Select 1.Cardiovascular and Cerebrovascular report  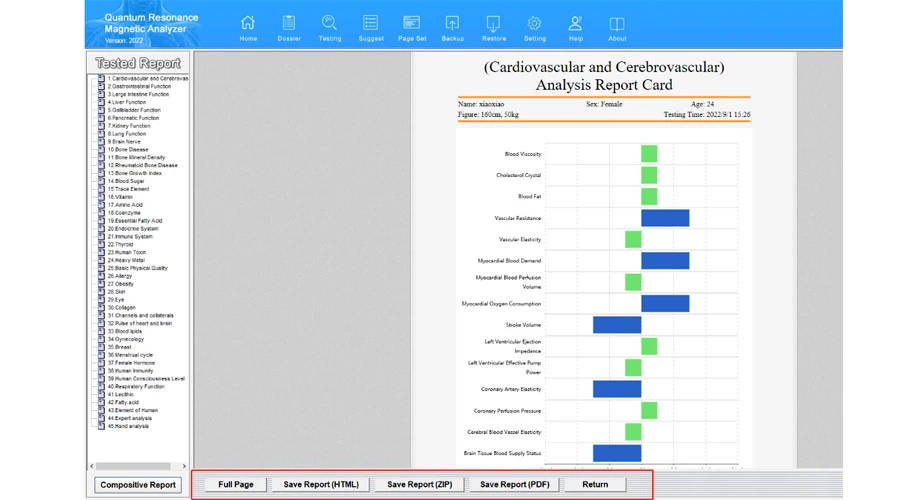click(148, 78)
